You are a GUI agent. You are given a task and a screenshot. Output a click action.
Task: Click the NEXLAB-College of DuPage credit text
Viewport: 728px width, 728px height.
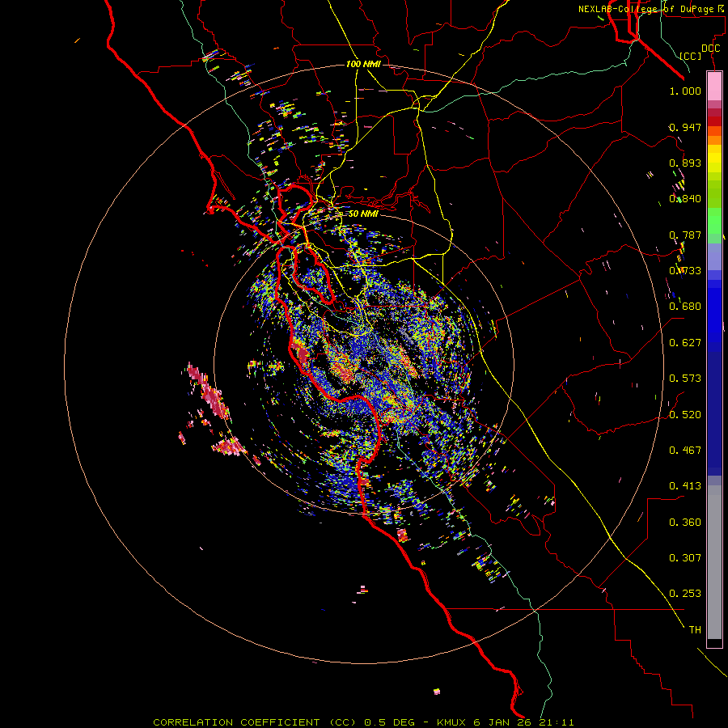pyautogui.click(x=651, y=9)
